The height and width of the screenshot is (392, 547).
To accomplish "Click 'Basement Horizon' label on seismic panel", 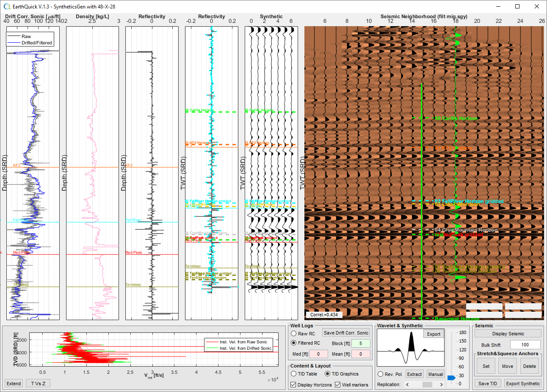I will [457, 319].
